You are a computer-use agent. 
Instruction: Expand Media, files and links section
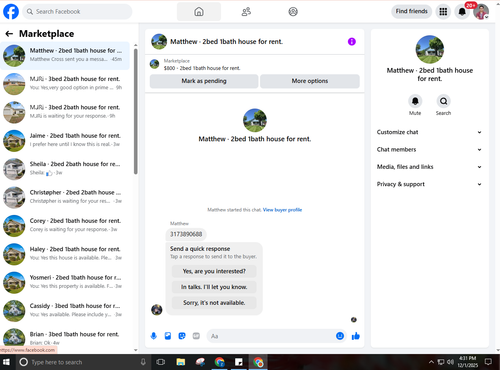point(429,167)
